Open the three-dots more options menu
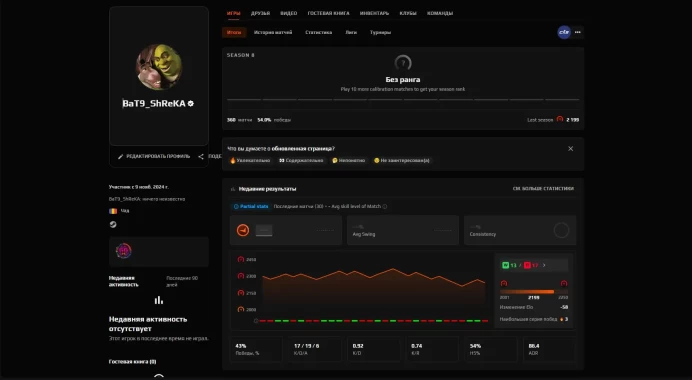Image resolution: width=692 pixels, height=380 pixels. pos(578,32)
